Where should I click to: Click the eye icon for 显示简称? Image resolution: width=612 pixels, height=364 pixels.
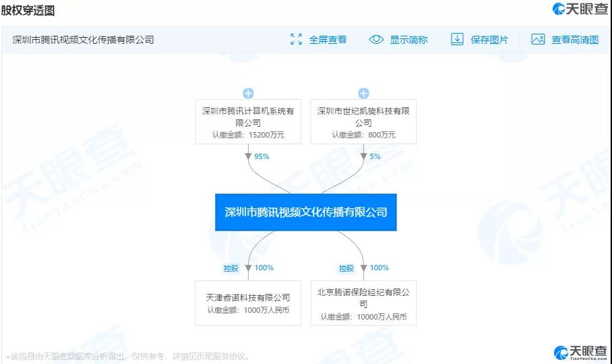coord(376,39)
